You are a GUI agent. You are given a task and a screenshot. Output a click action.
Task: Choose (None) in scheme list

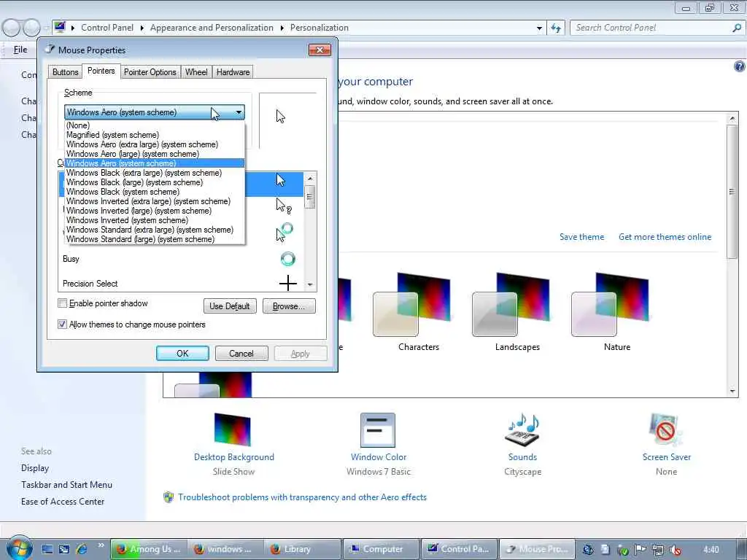[155, 125]
